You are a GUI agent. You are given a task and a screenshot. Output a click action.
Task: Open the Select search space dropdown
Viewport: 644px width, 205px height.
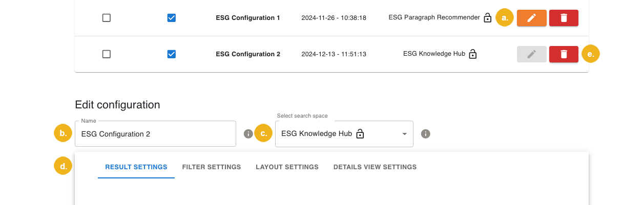click(x=338, y=134)
